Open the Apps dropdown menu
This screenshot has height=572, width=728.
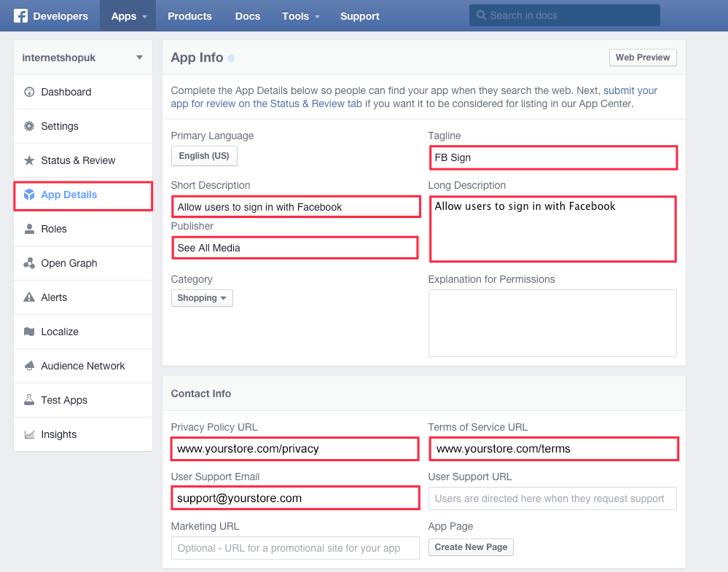point(128,16)
